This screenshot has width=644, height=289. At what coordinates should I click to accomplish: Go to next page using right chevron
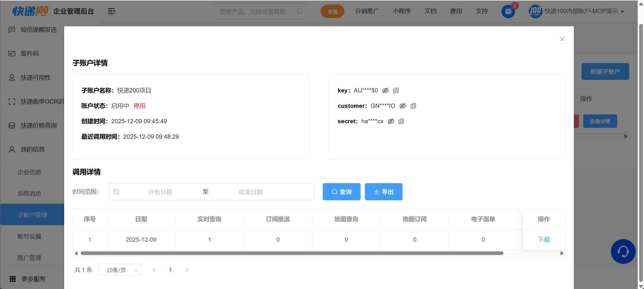187,270
